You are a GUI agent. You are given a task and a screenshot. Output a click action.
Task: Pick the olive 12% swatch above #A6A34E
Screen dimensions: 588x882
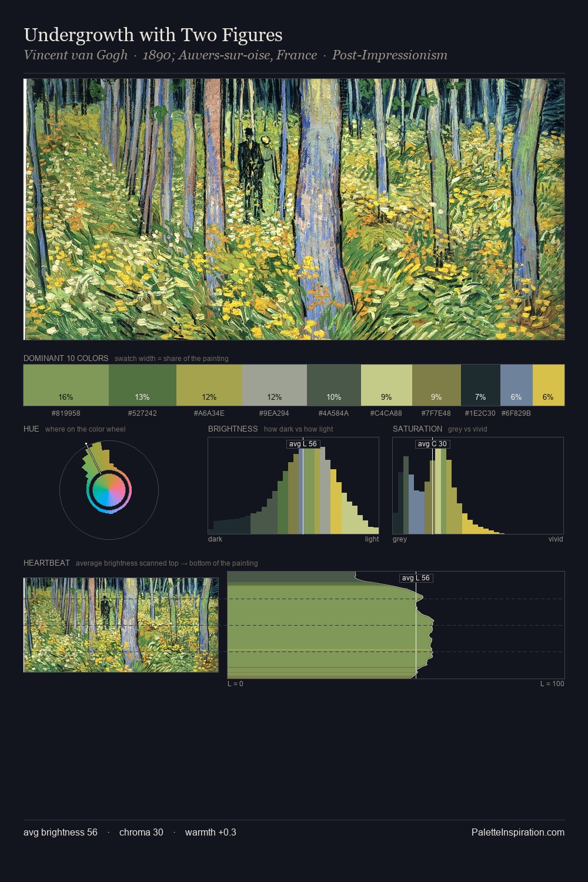(209, 385)
